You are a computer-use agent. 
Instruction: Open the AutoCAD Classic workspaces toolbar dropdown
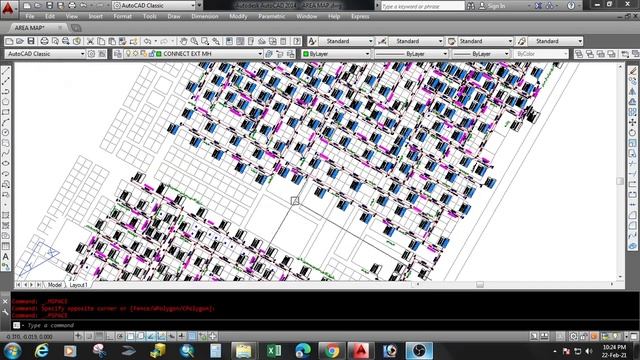(45, 54)
